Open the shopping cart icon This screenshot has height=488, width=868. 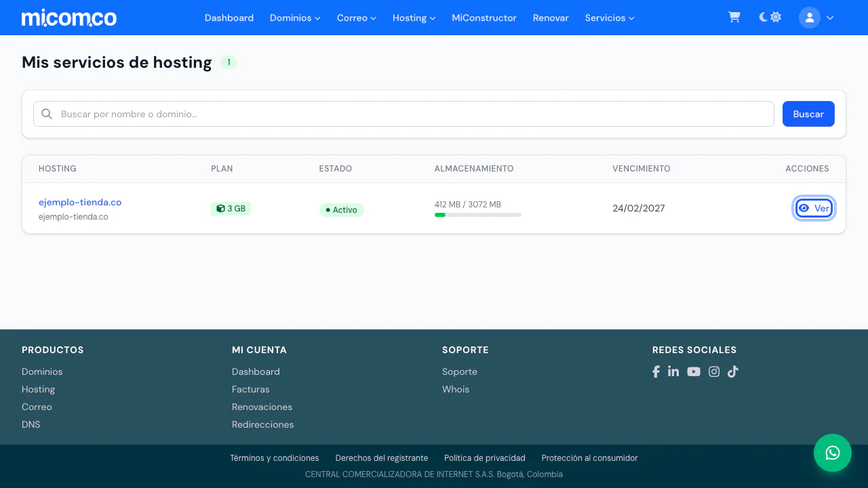point(734,18)
